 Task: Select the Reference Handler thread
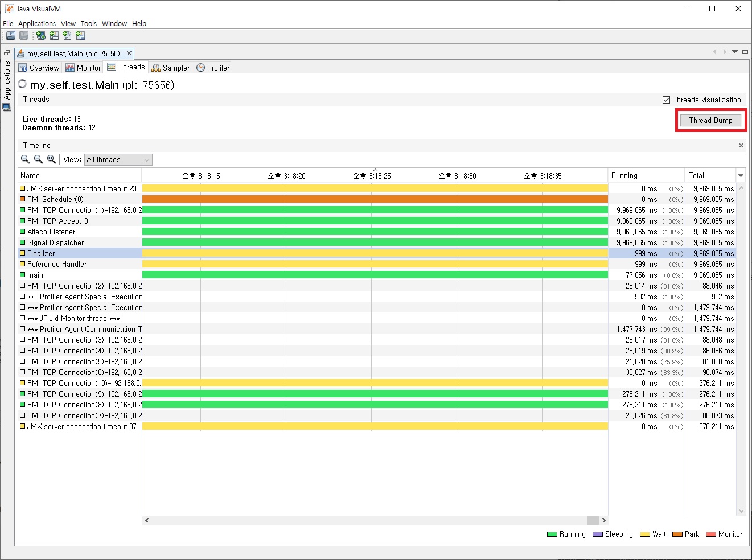(x=376, y=264)
